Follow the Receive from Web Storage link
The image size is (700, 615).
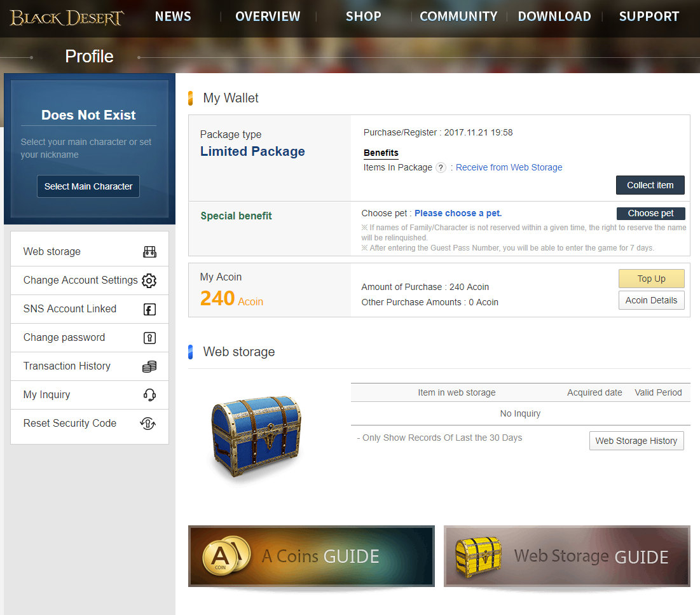(509, 167)
